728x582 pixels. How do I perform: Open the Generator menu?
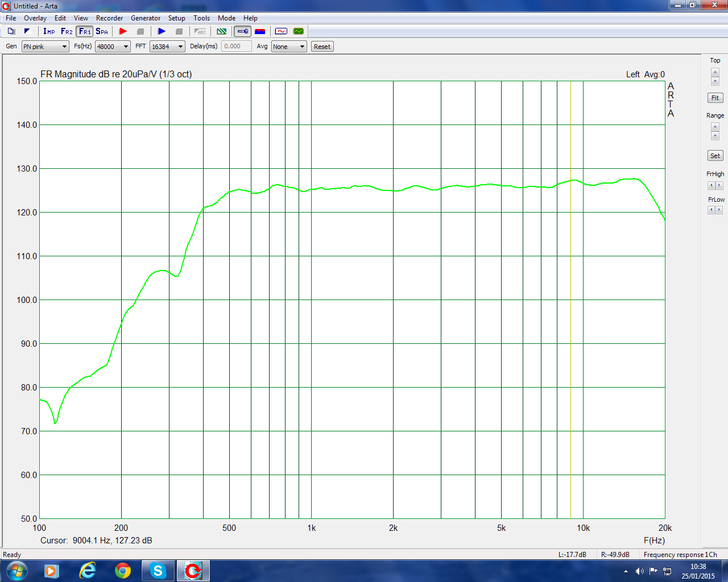point(146,18)
